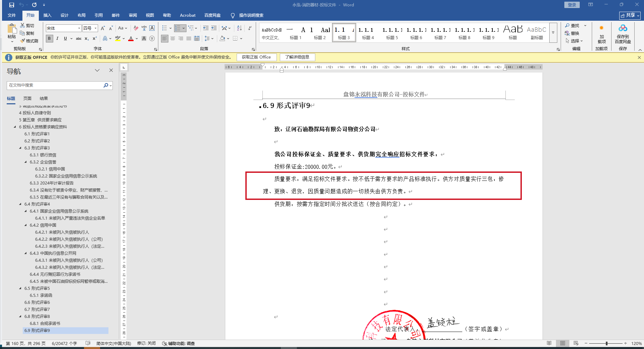
Task: Open the red font color picker button
Action: click(x=131, y=39)
